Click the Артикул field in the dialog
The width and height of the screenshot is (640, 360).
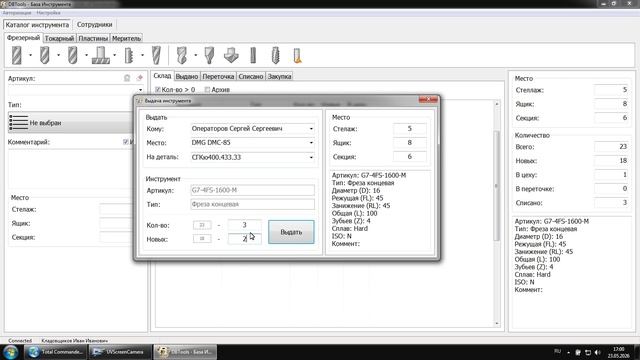(x=253, y=190)
